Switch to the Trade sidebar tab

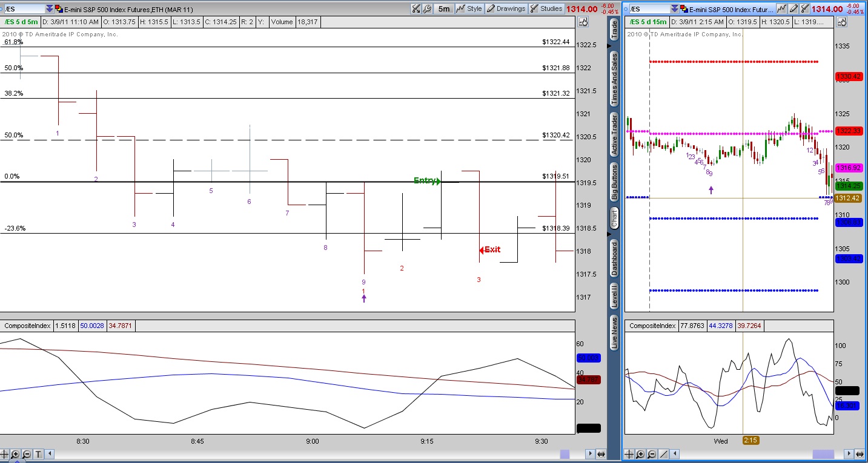(x=614, y=30)
